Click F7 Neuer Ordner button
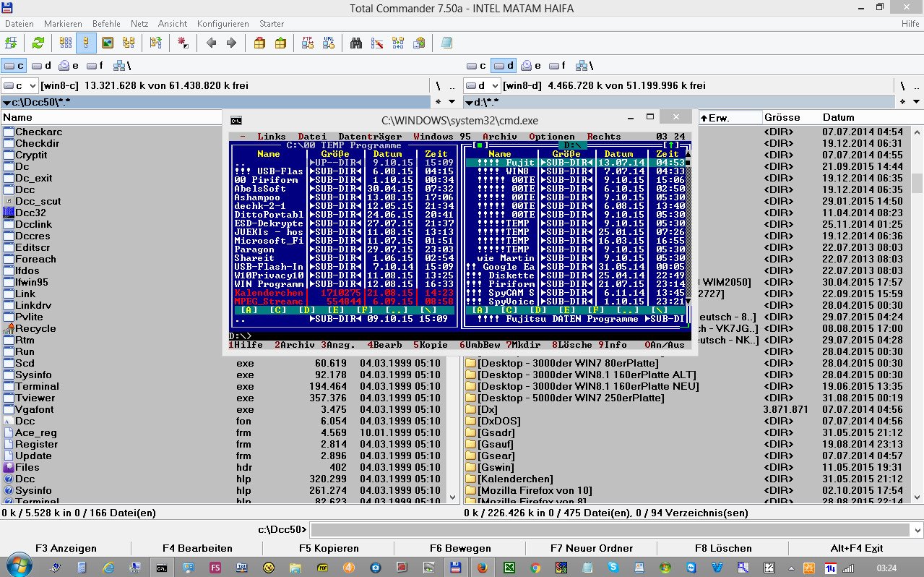 click(x=592, y=548)
